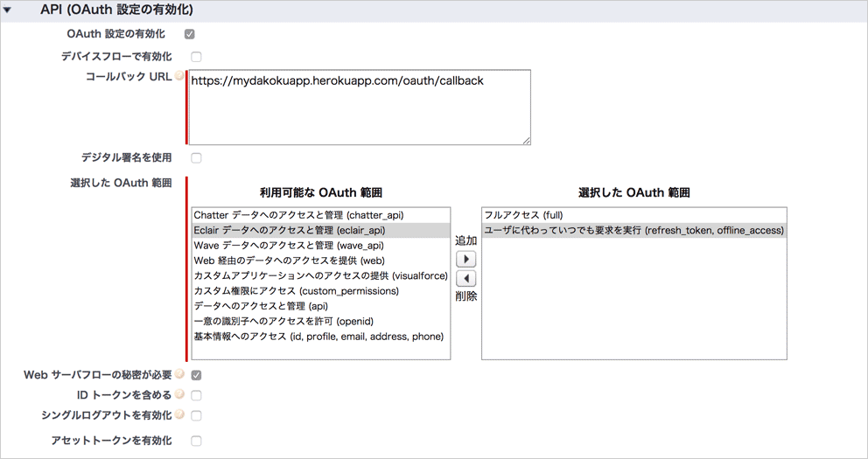
Task: Click help icon beside シングルログアウトを有効化
Action: 180,414
